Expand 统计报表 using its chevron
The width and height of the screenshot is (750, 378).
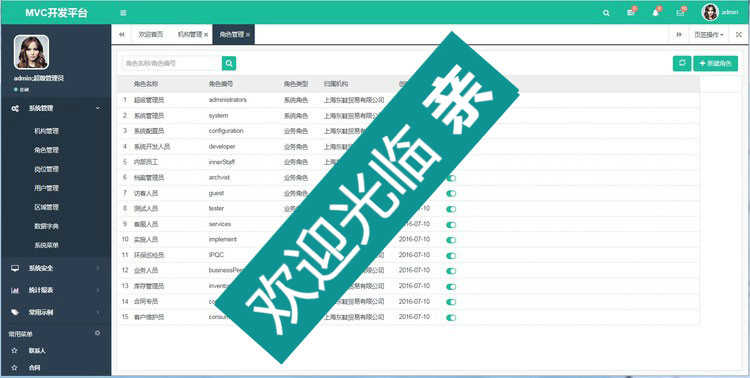click(x=98, y=290)
